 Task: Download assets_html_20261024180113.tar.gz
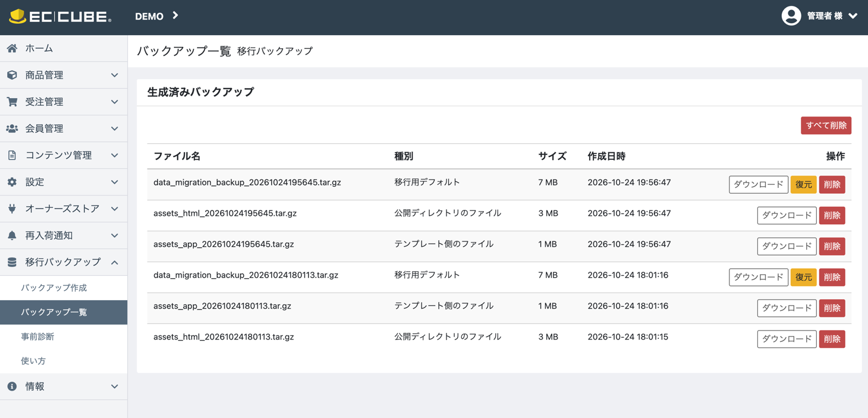click(x=787, y=339)
